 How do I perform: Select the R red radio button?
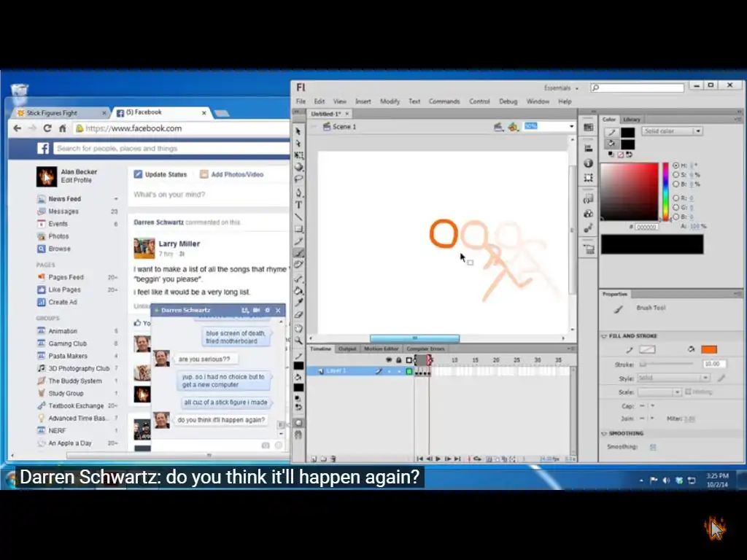pyautogui.click(x=676, y=198)
